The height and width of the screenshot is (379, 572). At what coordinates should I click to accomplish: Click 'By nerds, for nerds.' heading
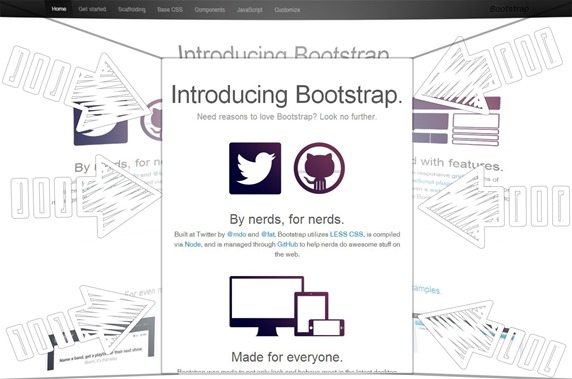(287, 219)
